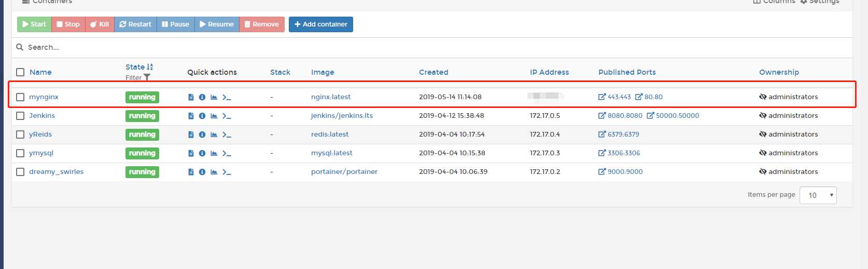
Task: Open stats chart icon for ymysql
Action: click(x=214, y=153)
